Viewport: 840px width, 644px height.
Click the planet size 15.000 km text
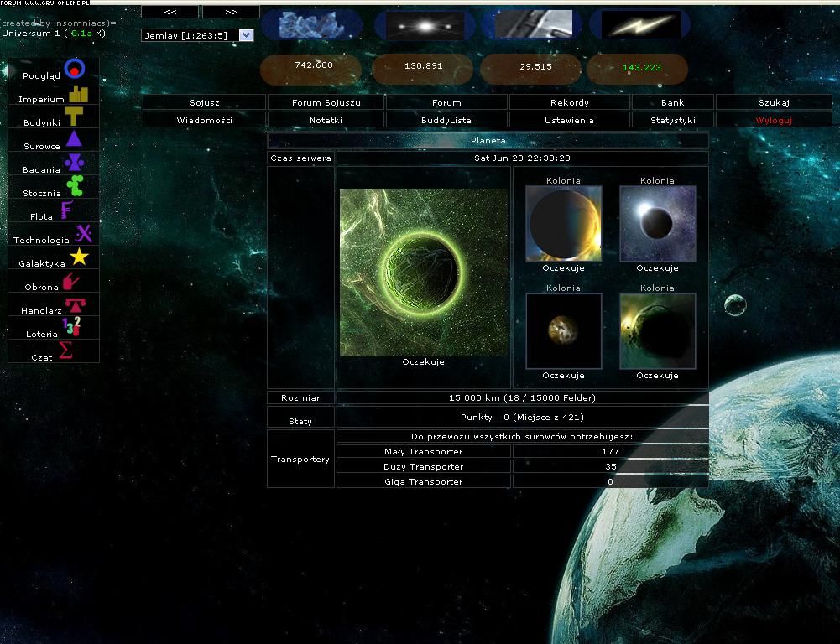click(522, 397)
